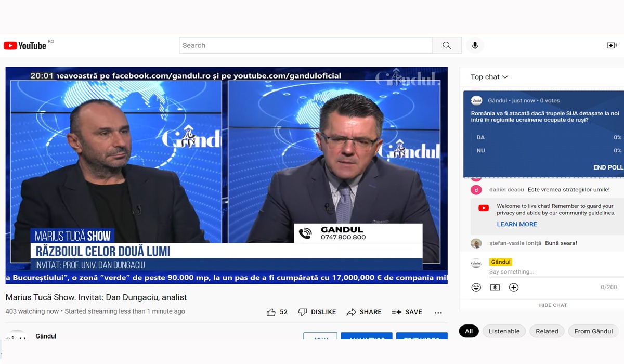Click into the Search field
The width and height of the screenshot is (624, 364).
pos(306,45)
